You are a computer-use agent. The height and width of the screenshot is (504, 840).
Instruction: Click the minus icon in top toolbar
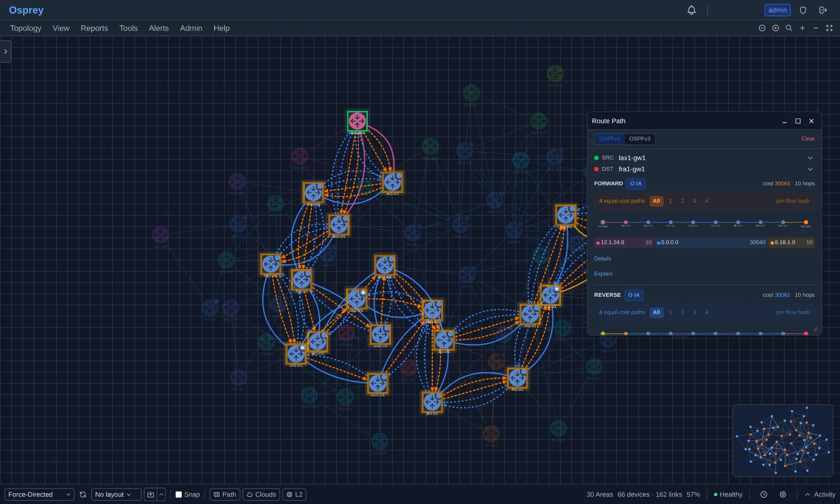816,28
